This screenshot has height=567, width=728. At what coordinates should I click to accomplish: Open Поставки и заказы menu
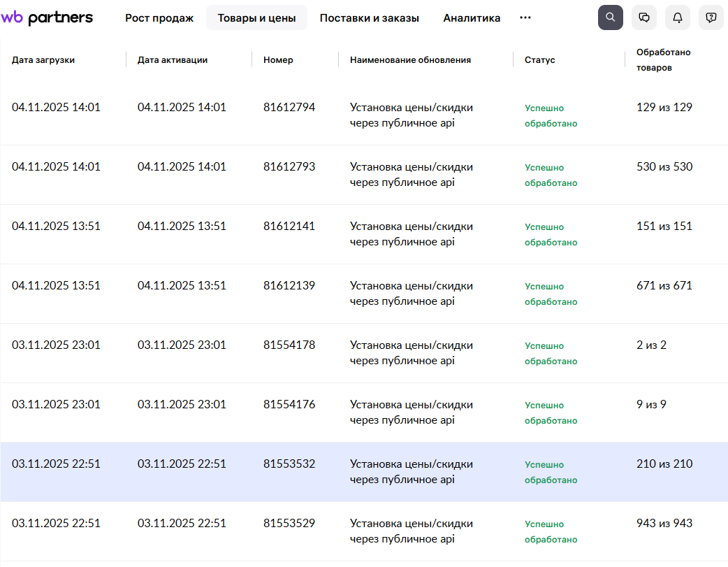click(x=369, y=18)
